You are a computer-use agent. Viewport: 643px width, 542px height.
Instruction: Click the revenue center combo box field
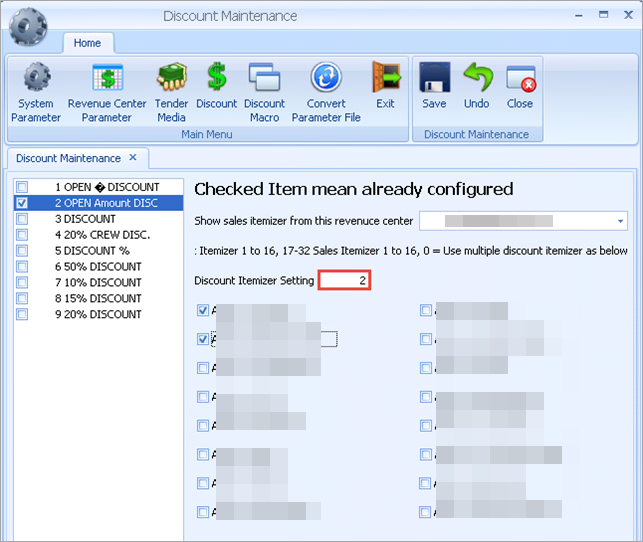coord(523,221)
